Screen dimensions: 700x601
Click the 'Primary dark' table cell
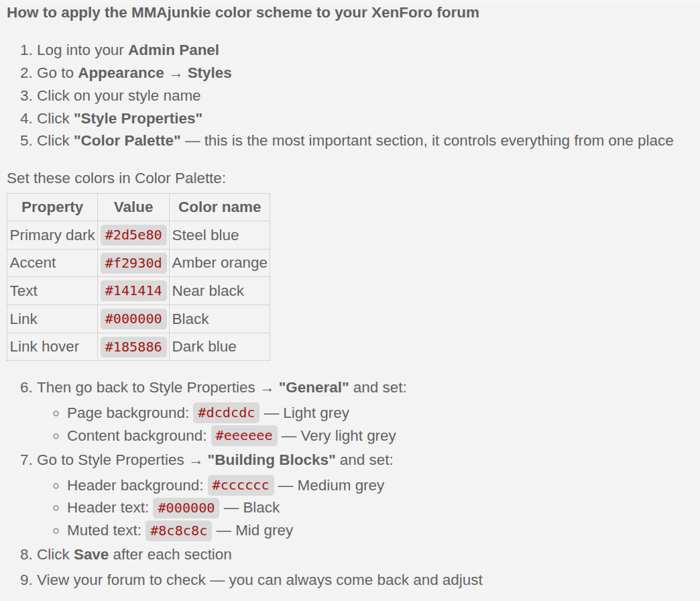tap(52, 235)
